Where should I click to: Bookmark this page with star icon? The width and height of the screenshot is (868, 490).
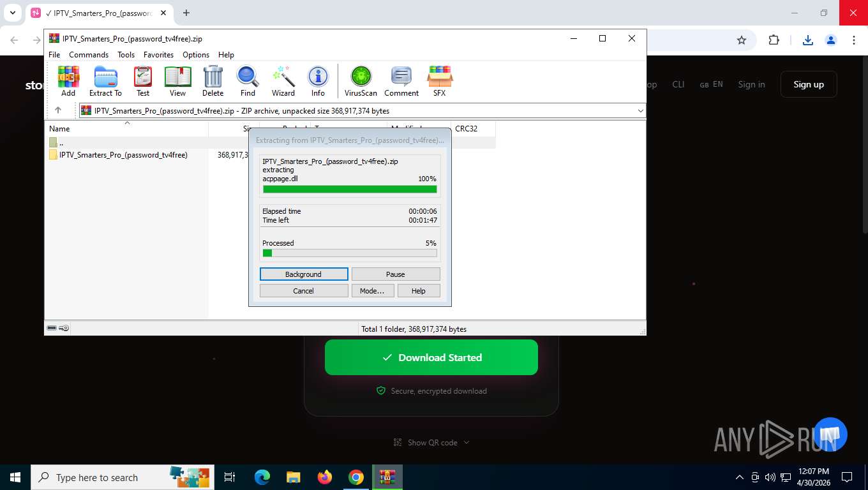point(742,40)
